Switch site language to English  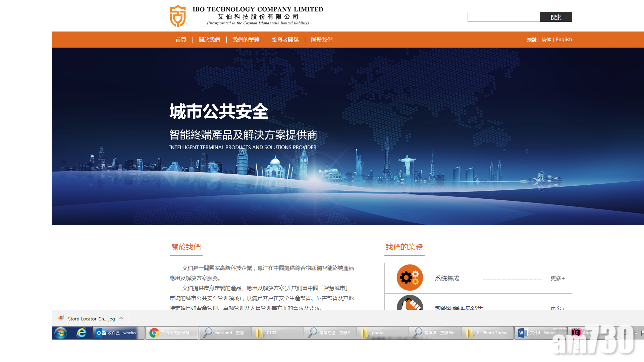[x=564, y=40]
